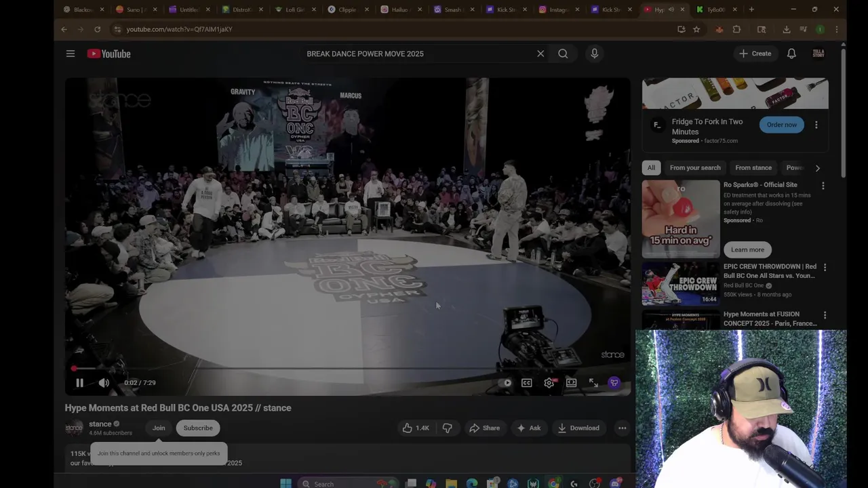
Task: Open options for Factor sponsored ad
Action: coord(816,125)
